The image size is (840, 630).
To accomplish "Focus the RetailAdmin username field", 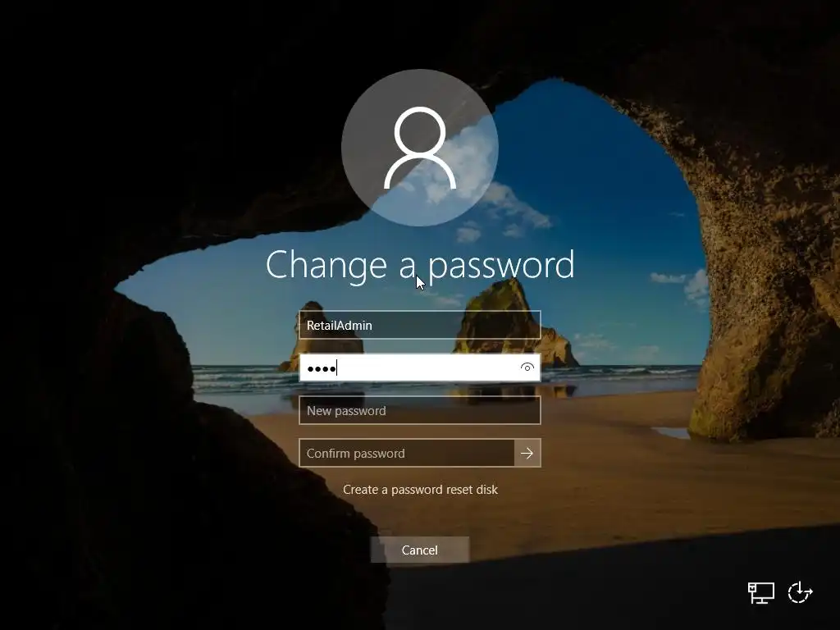I will click(420, 325).
